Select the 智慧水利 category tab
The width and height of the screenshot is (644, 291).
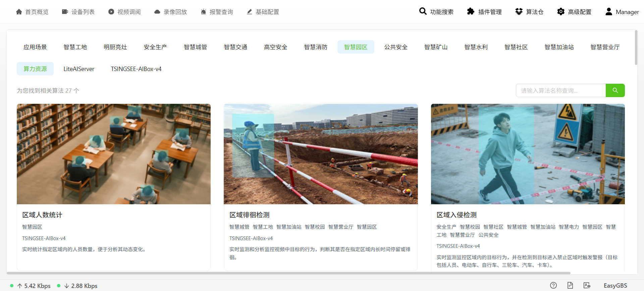(x=476, y=47)
